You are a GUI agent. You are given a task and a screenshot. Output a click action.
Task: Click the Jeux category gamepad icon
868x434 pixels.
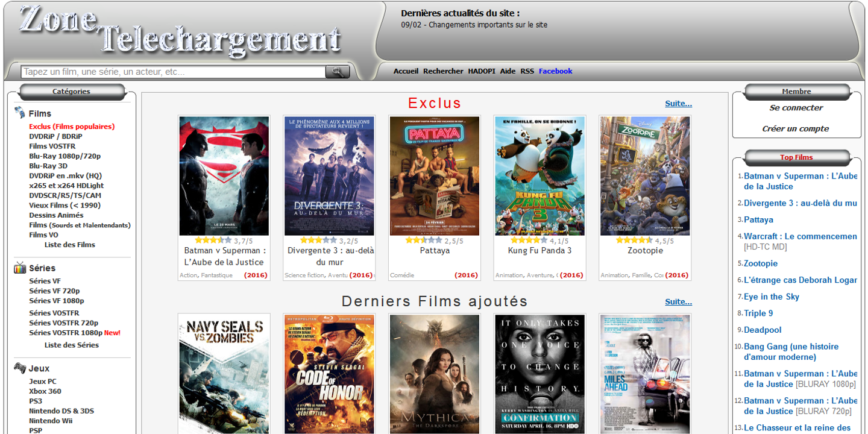(20, 368)
